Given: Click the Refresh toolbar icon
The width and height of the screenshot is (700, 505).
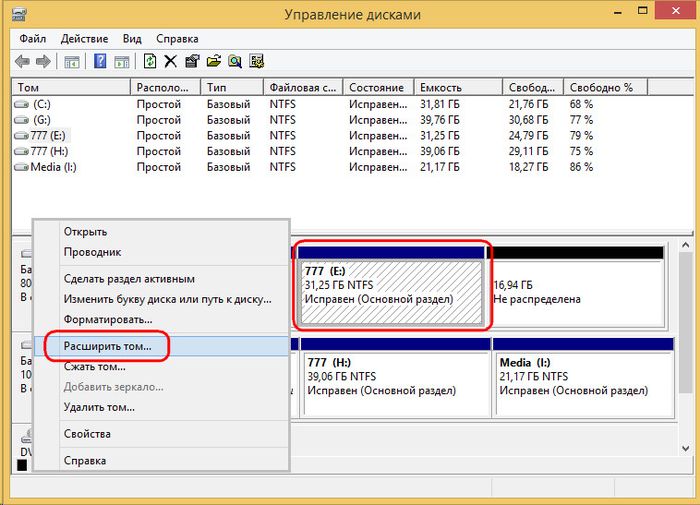Looking at the screenshot, I should 149,61.
